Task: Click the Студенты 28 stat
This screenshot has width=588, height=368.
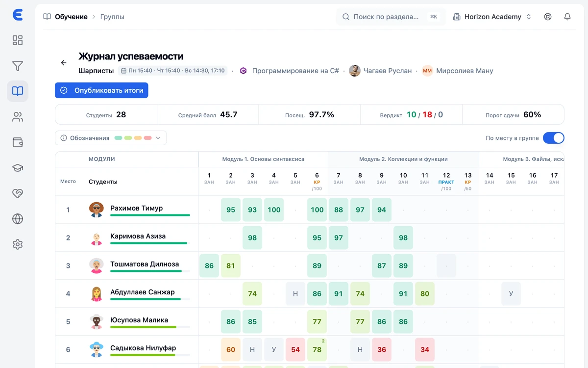Action: click(x=106, y=114)
